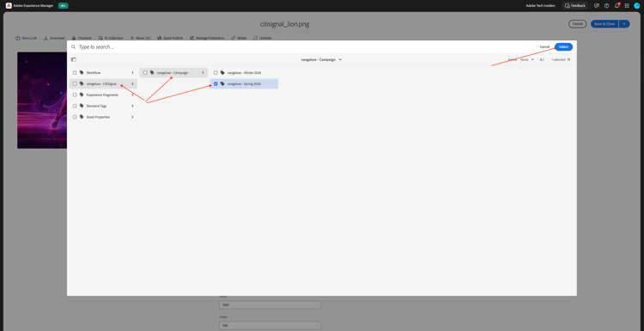Click the tag icon beside vangeluw - Spring 2026
Screen dimensions: 644x331
click(222, 84)
